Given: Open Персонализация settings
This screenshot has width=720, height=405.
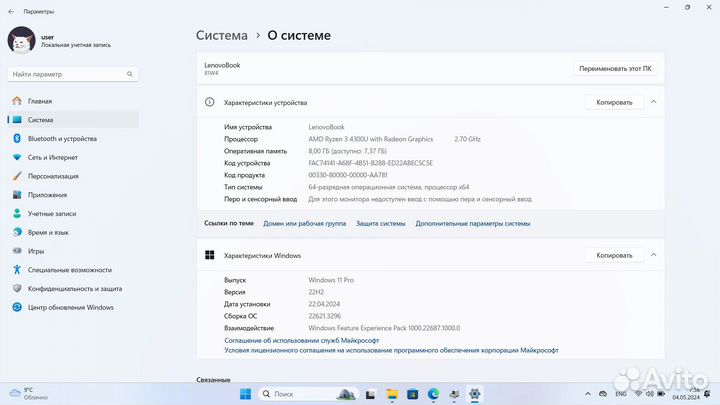Looking at the screenshot, I should (x=73, y=176).
